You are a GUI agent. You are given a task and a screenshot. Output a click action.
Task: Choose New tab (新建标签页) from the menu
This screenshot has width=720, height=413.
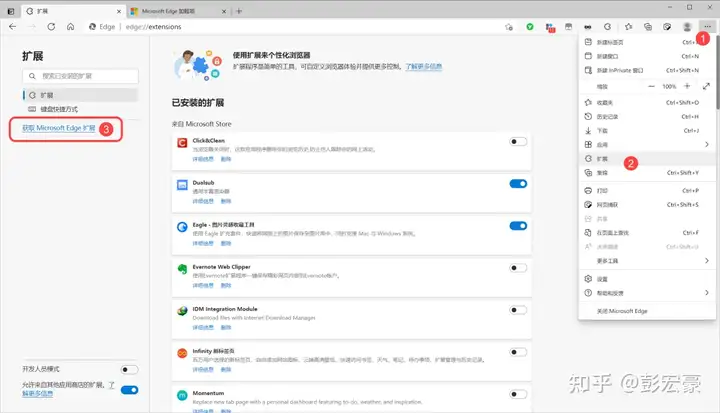point(647,42)
